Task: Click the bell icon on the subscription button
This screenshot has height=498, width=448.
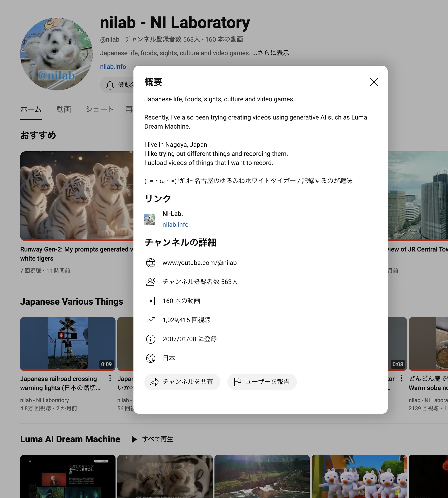Action: [x=110, y=85]
